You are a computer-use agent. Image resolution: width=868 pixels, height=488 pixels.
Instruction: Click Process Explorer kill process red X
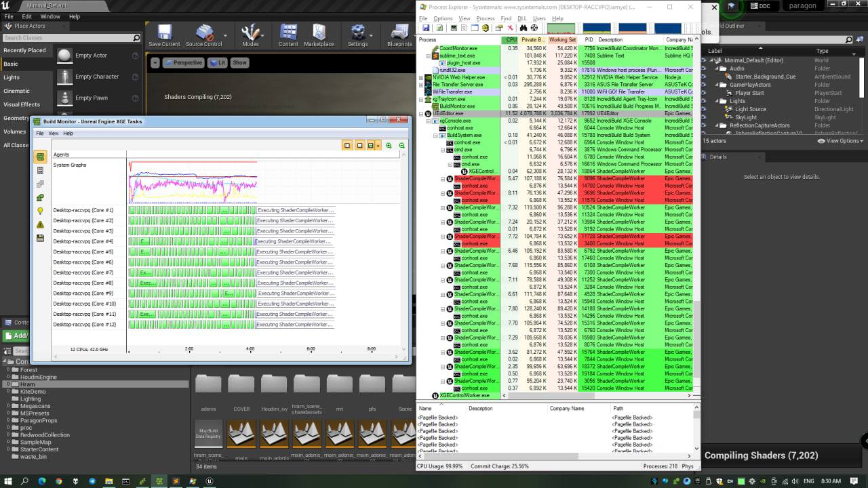point(510,28)
